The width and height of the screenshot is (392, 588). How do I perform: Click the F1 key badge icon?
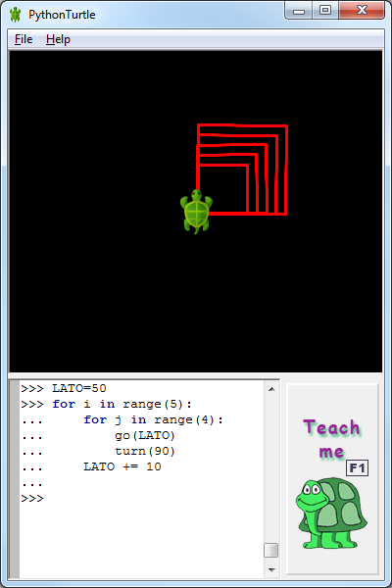[357, 468]
